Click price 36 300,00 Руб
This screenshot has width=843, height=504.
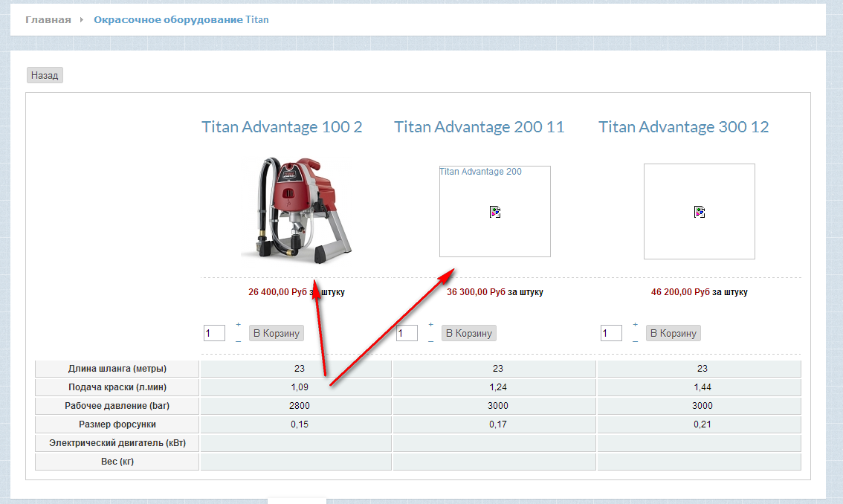click(477, 292)
